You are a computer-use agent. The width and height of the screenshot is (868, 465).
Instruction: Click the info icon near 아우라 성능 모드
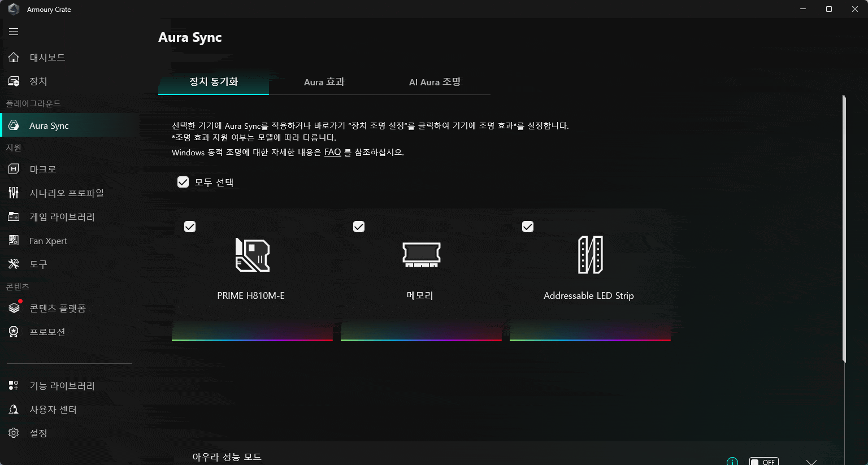point(732,462)
